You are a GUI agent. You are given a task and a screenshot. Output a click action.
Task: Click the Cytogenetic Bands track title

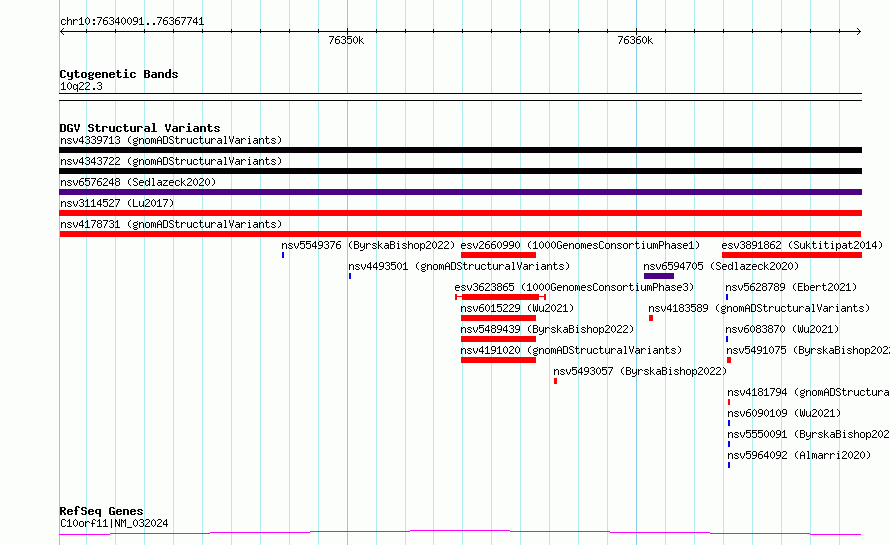point(119,74)
